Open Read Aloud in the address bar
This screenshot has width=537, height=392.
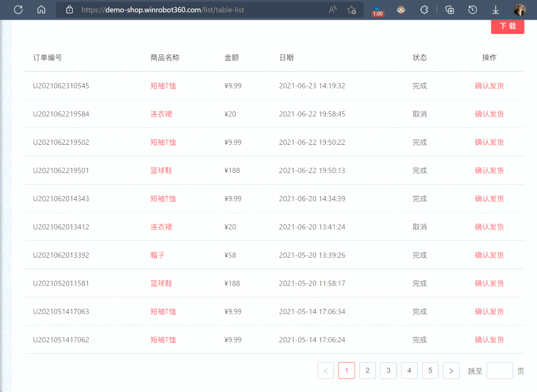tap(332, 9)
